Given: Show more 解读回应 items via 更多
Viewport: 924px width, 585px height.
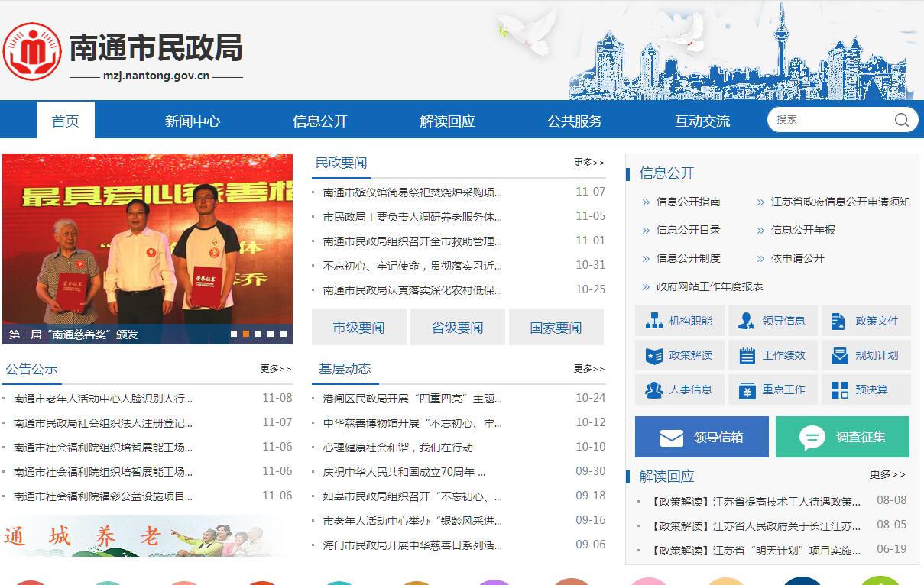Looking at the screenshot, I should [887, 475].
